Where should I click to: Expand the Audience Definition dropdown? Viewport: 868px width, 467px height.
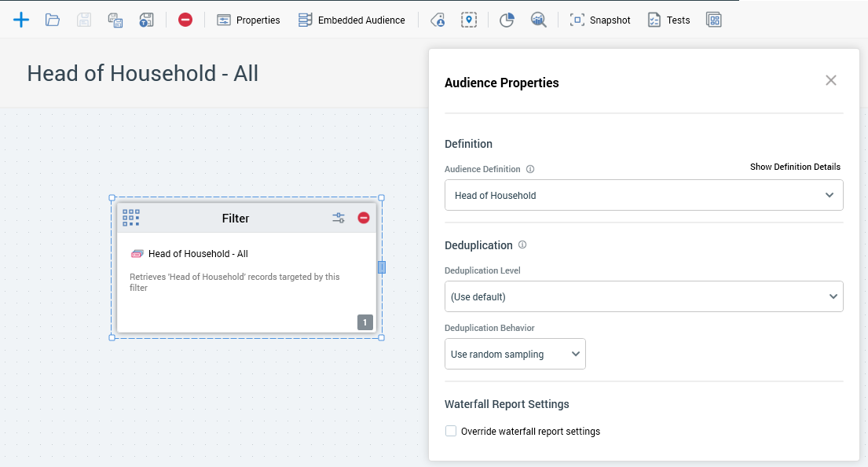tap(643, 195)
